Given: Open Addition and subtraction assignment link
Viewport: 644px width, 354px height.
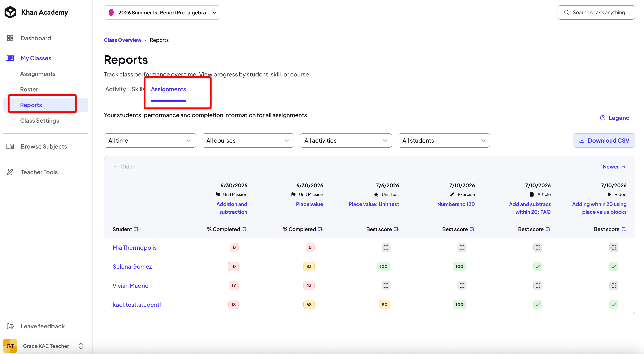Looking at the screenshot, I should pos(232,208).
